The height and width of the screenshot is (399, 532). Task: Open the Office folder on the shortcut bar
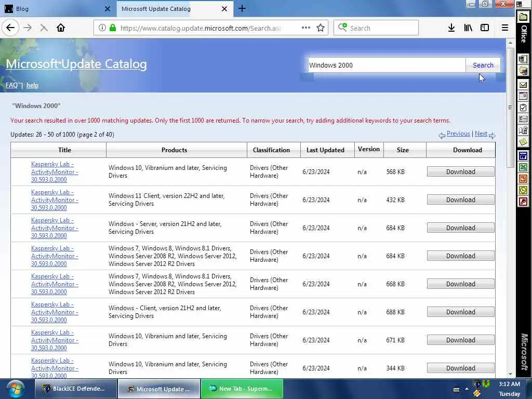tap(523, 17)
